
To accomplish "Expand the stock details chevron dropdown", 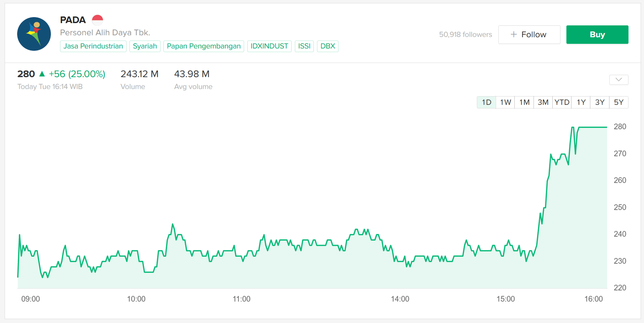I will click(619, 80).
